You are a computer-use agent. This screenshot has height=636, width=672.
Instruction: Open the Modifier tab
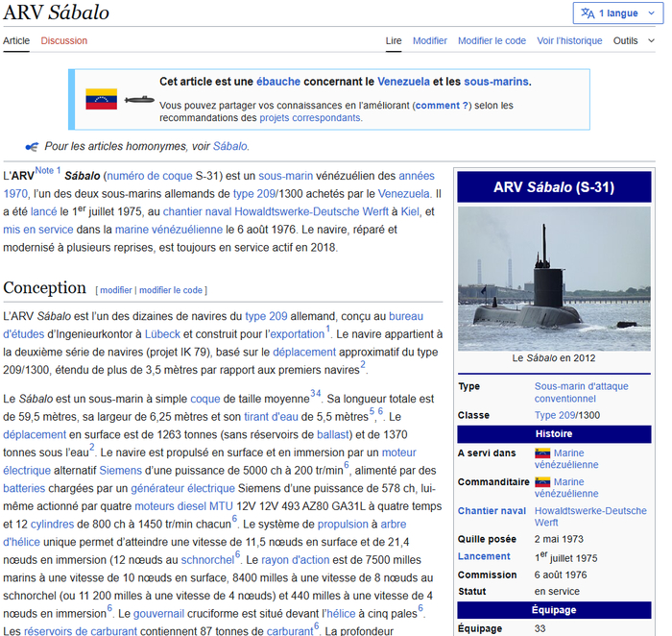tap(430, 40)
